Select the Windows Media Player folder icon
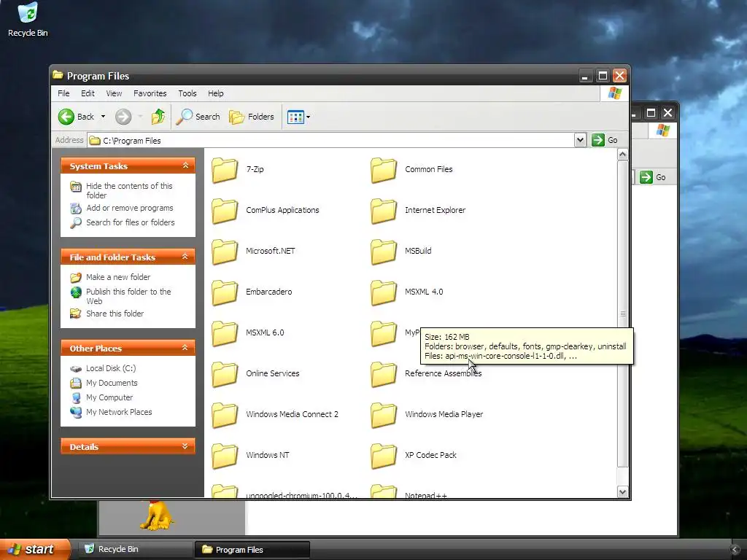The height and width of the screenshot is (560, 747). click(x=384, y=415)
